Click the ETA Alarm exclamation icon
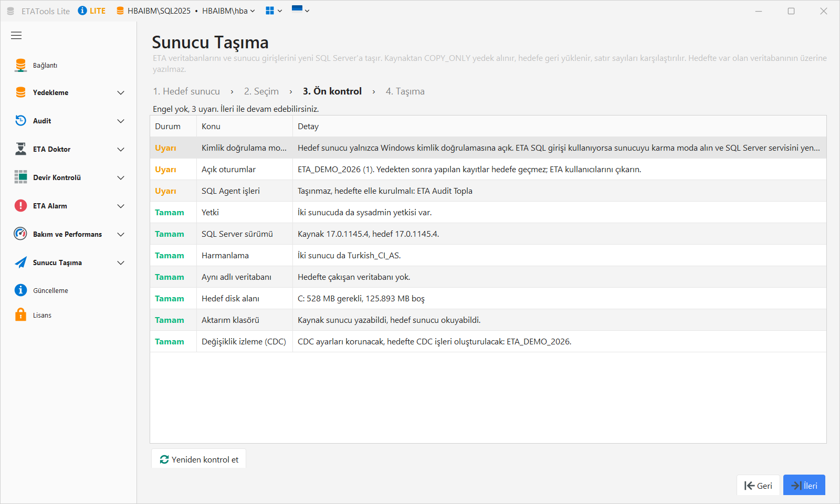Screen dimensions: 840x504 20,206
